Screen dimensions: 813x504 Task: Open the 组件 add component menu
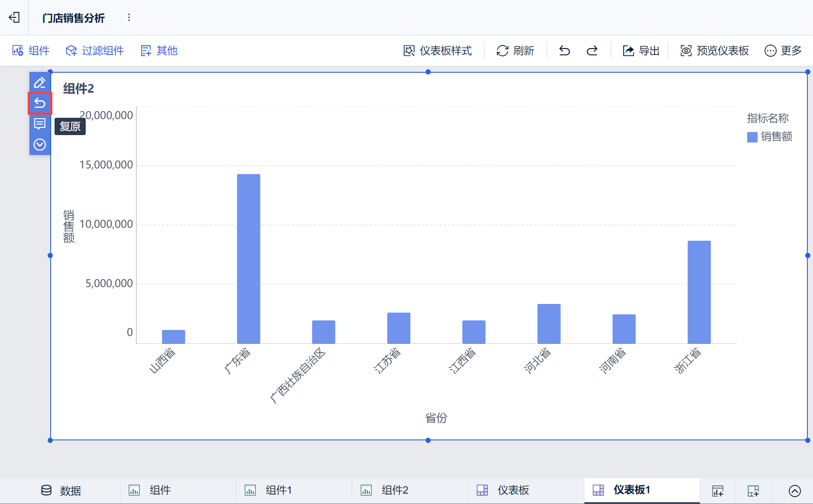click(x=31, y=51)
